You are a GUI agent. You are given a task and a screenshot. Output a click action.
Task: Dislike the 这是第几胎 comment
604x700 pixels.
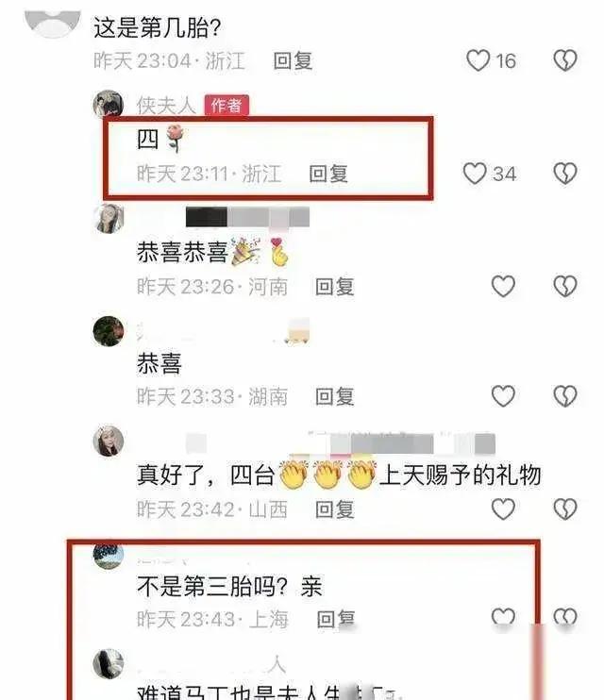[565, 60]
